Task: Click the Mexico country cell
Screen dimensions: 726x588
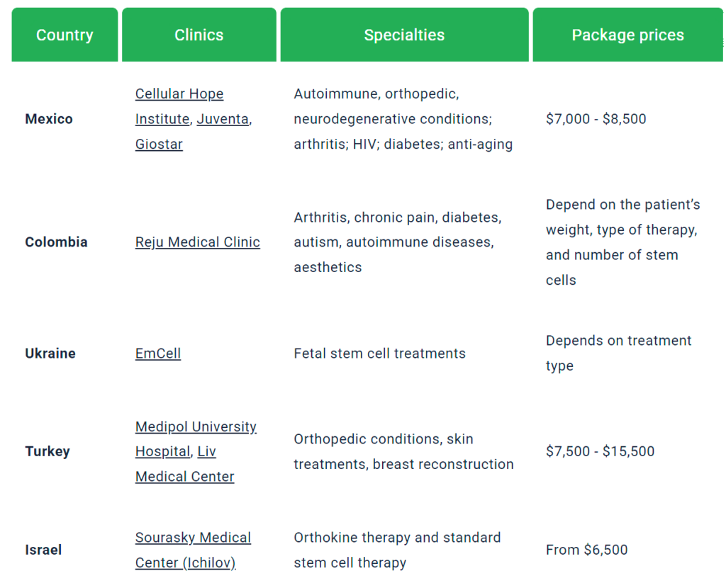Action: point(49,119)
